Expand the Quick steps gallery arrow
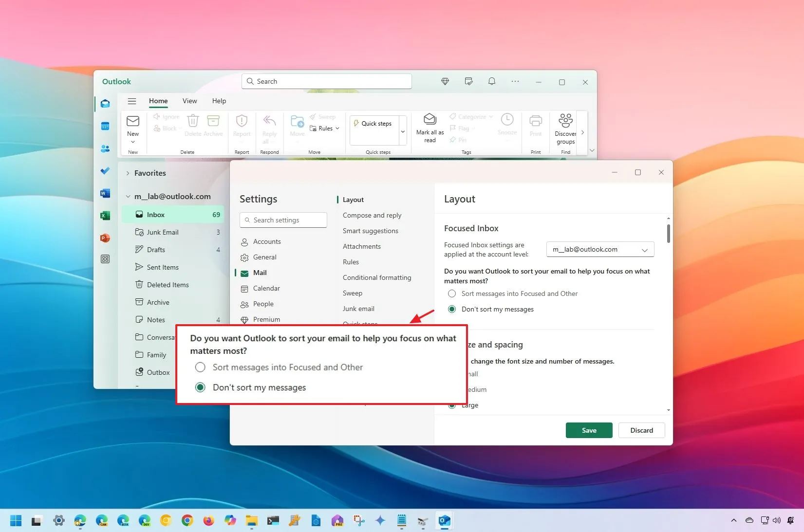 click(x=403, y=131)
